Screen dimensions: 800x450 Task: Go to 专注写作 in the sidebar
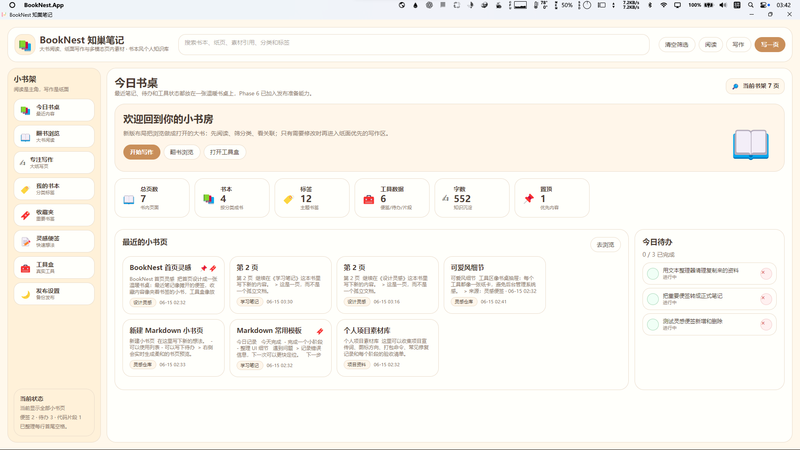pos(54,162)
